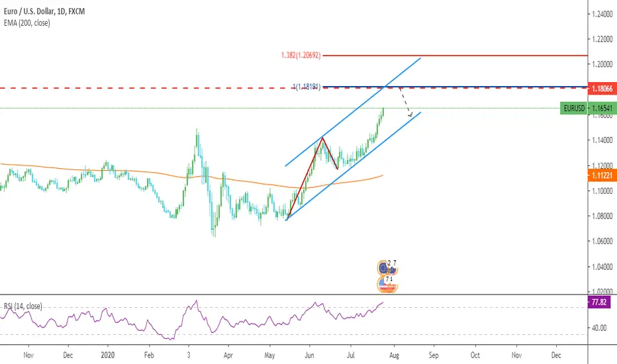617x364 pixels.
Task: Click the Aug label on time axis
Action: 394,355
